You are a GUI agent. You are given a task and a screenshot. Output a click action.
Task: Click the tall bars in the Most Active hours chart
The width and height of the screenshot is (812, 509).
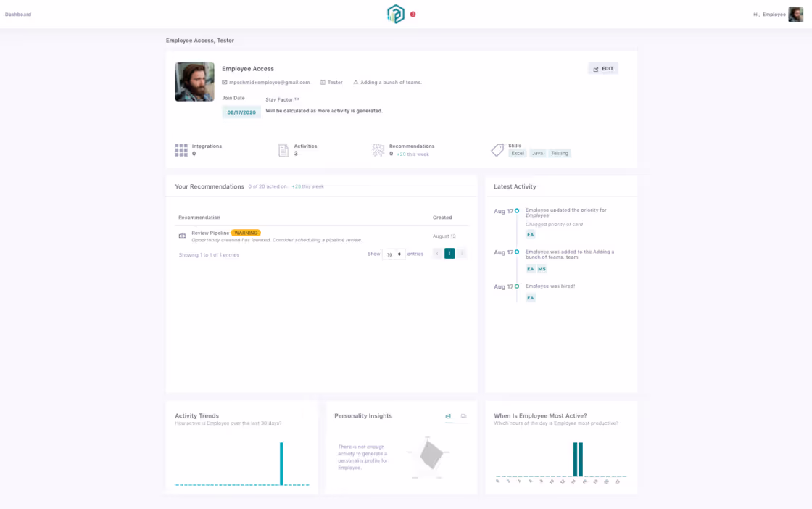(578, 459)
